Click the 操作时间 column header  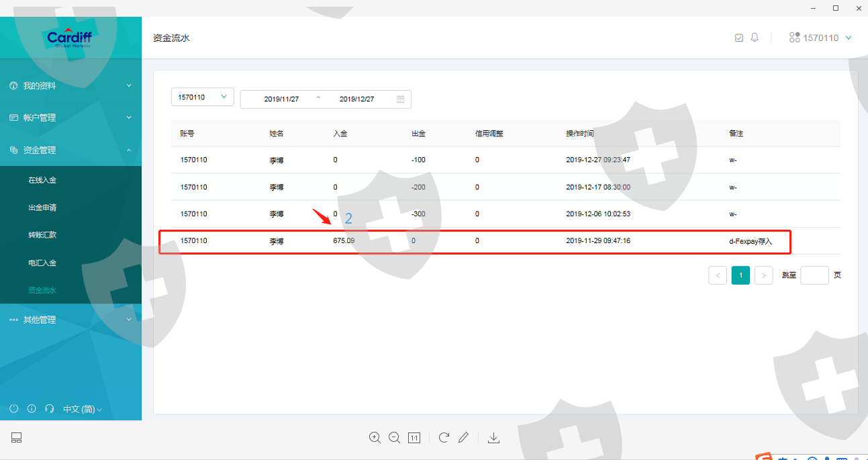[580, 134]
